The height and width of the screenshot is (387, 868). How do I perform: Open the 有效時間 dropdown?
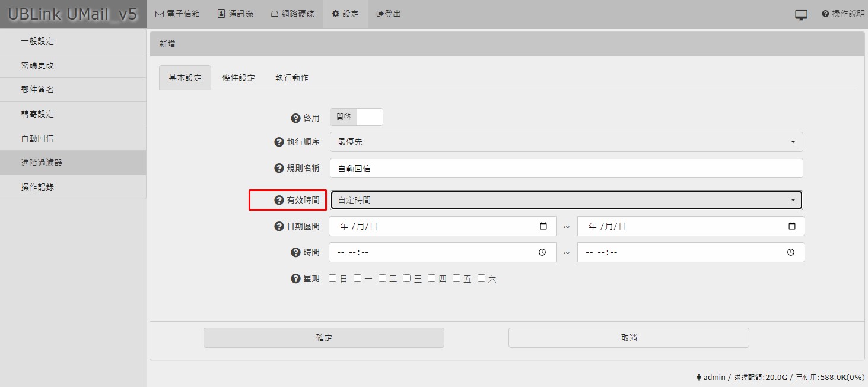pyautogui.click(x=566, y=201)
